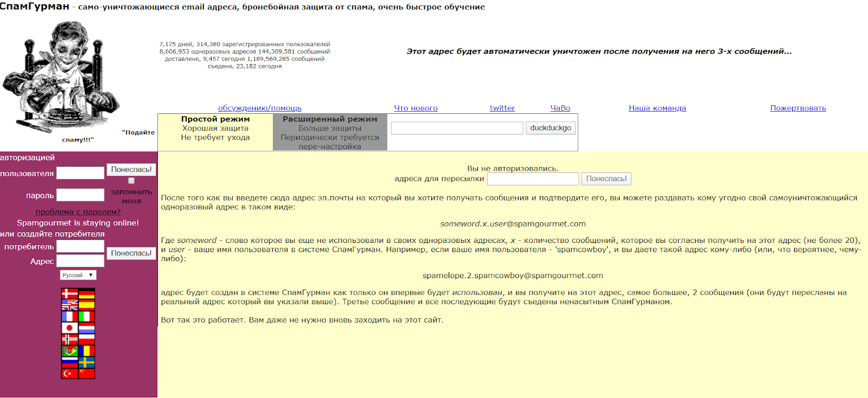This screenshot has width=868, height=398.
Task: Click Понеслась! button beside login username
Action: pos(131,170)
